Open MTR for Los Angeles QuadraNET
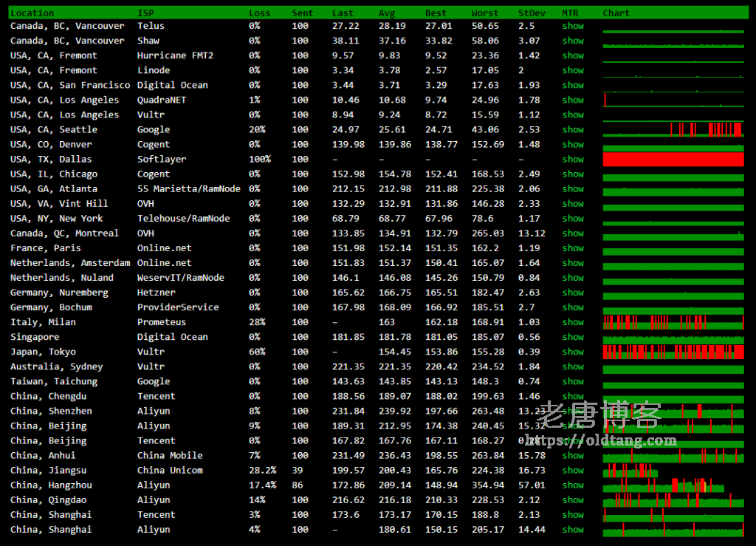This screenshot has width=756, height=546. (573, 100)
